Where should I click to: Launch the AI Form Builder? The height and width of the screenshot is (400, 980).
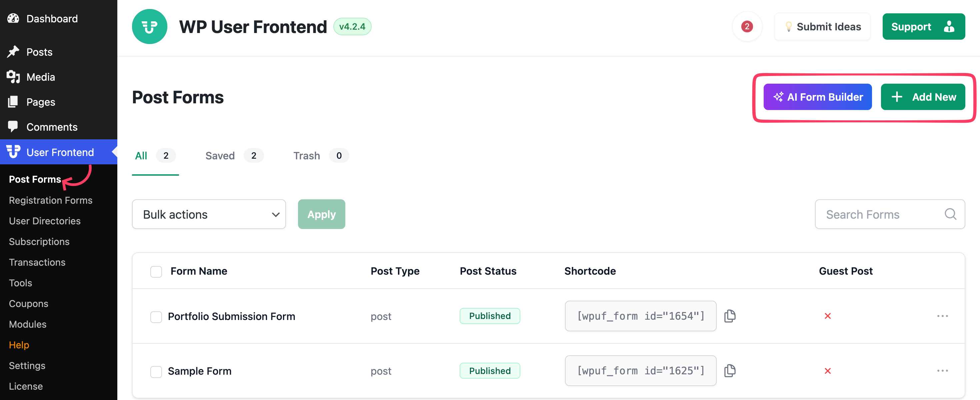tap(817, 97)
